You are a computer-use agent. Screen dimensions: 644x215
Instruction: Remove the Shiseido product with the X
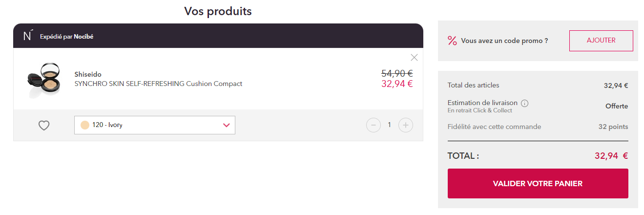tap(414, 58)
